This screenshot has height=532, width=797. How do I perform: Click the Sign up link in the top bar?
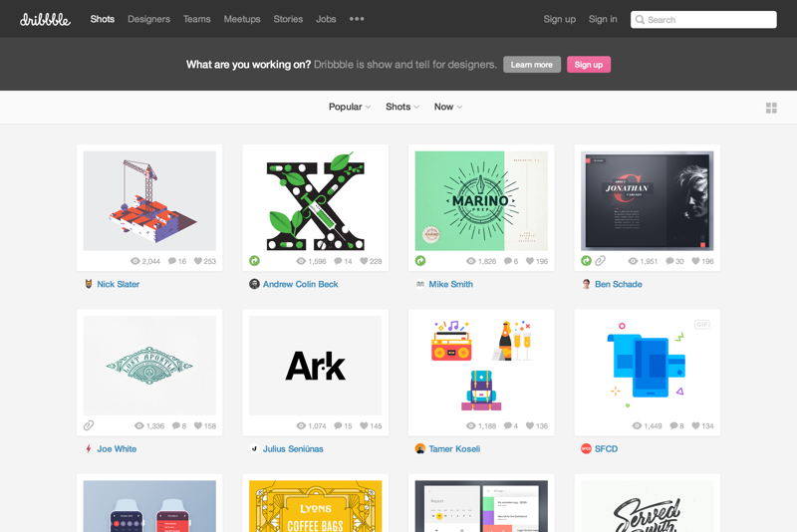tap(560, 19)
